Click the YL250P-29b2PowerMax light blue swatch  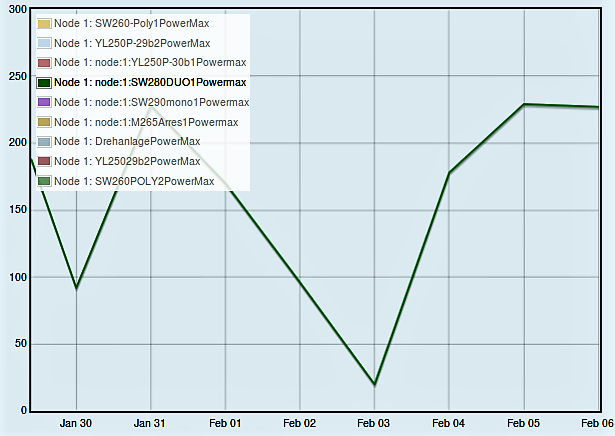pos(44,43)
